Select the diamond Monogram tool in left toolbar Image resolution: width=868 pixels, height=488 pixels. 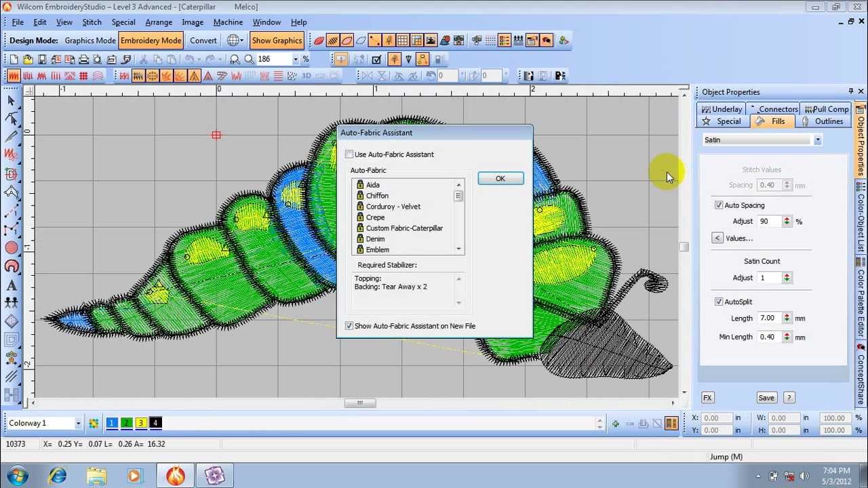(x=12, y=321)
